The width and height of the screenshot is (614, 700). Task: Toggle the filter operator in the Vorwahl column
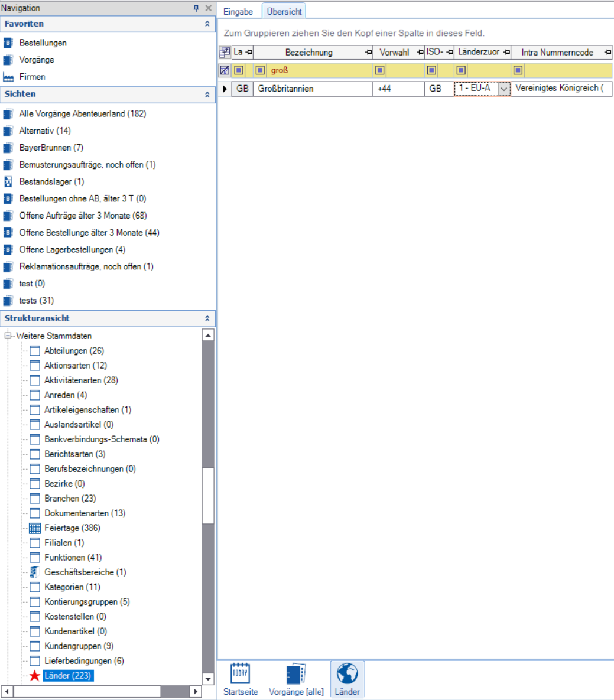tap(380, 70)
